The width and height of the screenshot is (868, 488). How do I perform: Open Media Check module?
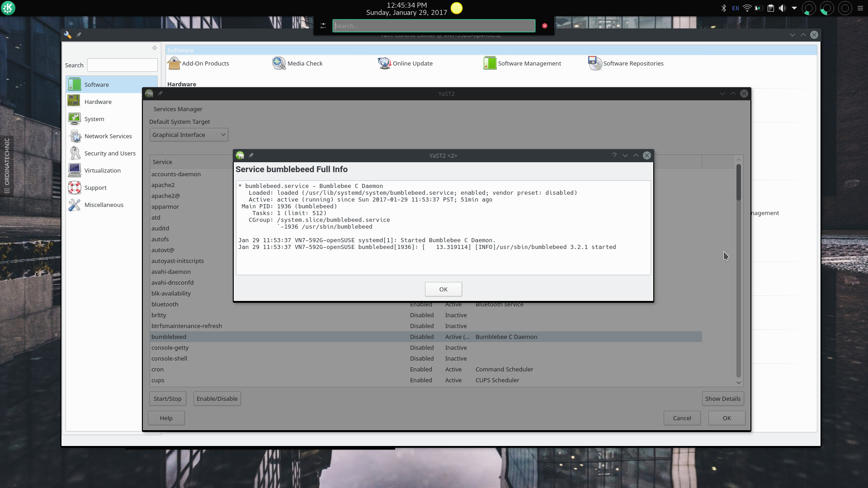coord(297,63)
